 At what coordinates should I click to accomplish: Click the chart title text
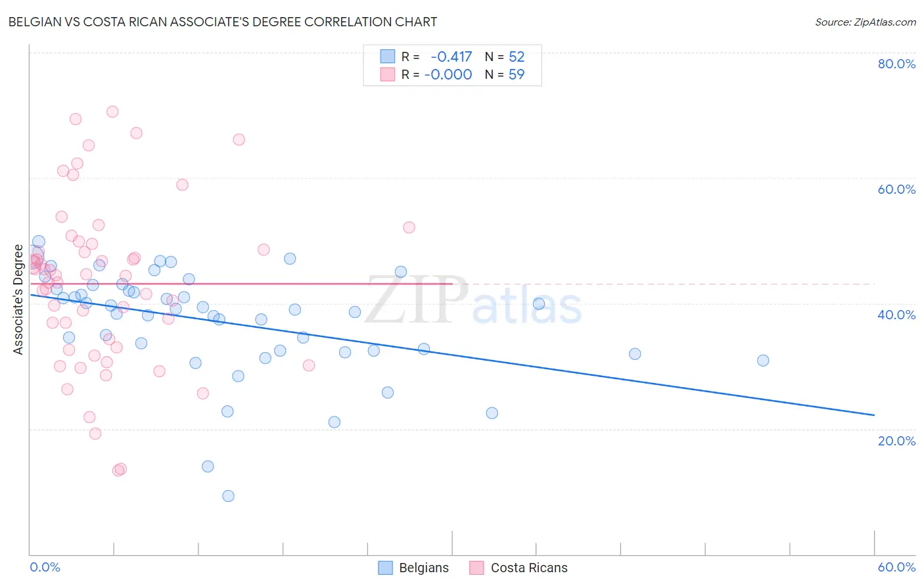pyautogui.click(x=223, y=22)
